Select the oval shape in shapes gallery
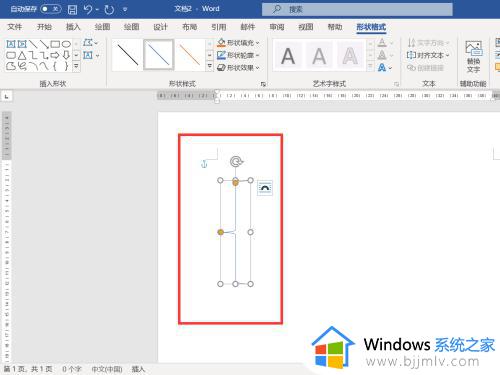This screenshot has width=500, height=375. 66,44
